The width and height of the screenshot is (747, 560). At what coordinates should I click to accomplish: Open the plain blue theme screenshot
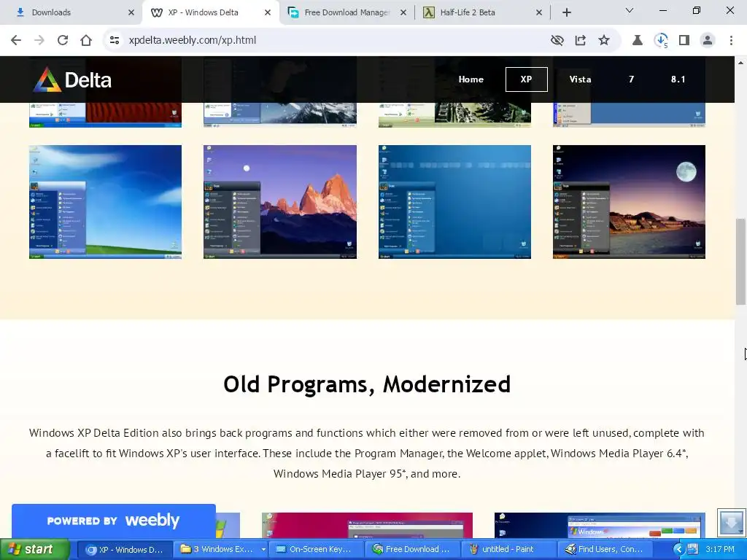point(454,202)
